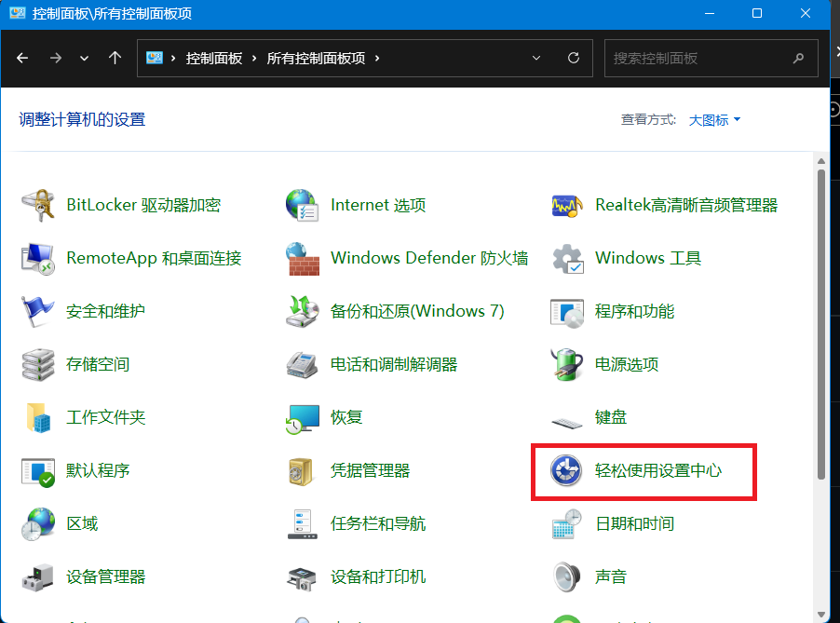840x623 pixels.
Task: Open the 恢复 monitor icon
Action: coord(302,419)
